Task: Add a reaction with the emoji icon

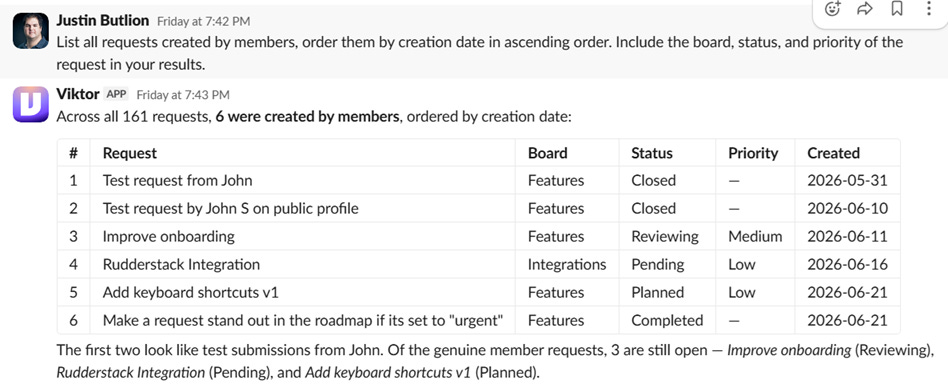Action: pyautogui.click(x=833, y=9)
